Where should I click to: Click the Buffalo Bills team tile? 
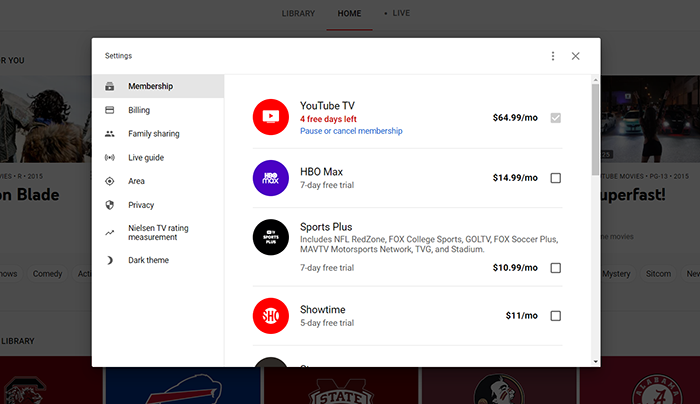point(183,386)
